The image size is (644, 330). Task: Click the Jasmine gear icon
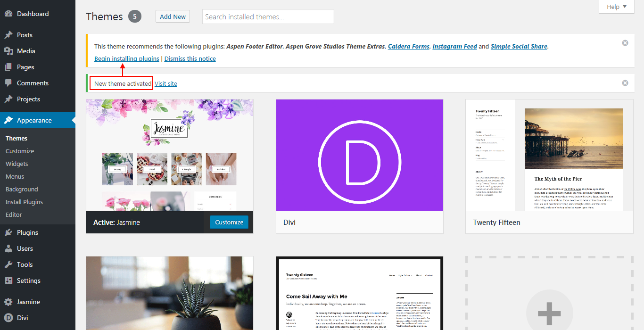8,302
